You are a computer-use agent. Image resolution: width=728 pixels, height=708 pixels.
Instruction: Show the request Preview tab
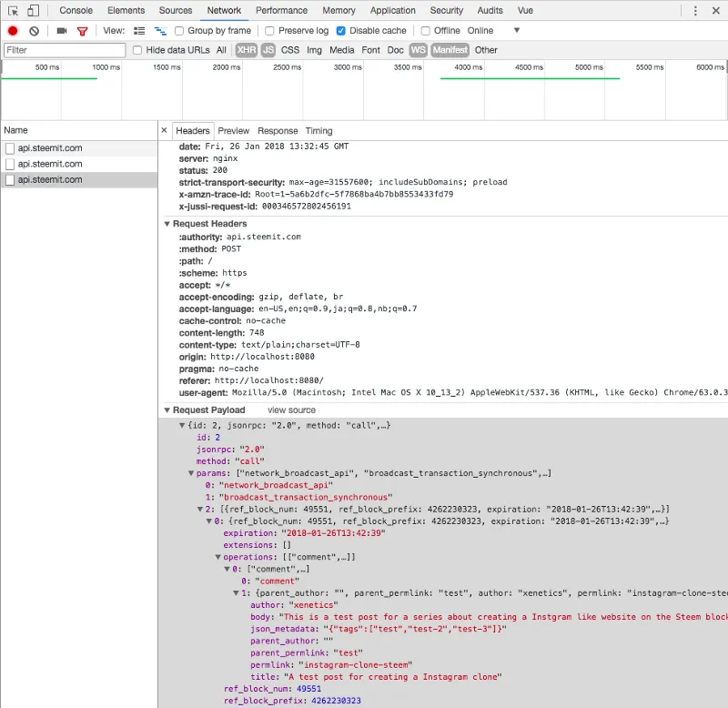pos(234,131)
